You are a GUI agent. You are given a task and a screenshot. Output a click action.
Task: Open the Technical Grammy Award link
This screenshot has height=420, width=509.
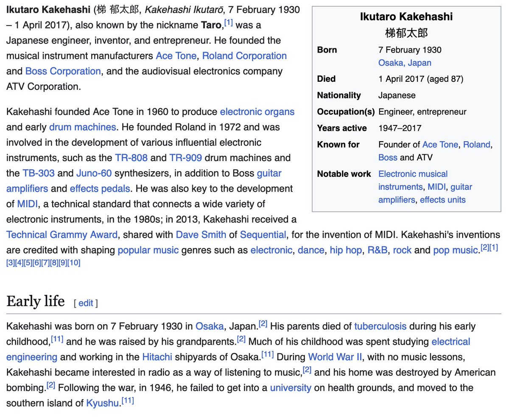pos(62,235)
